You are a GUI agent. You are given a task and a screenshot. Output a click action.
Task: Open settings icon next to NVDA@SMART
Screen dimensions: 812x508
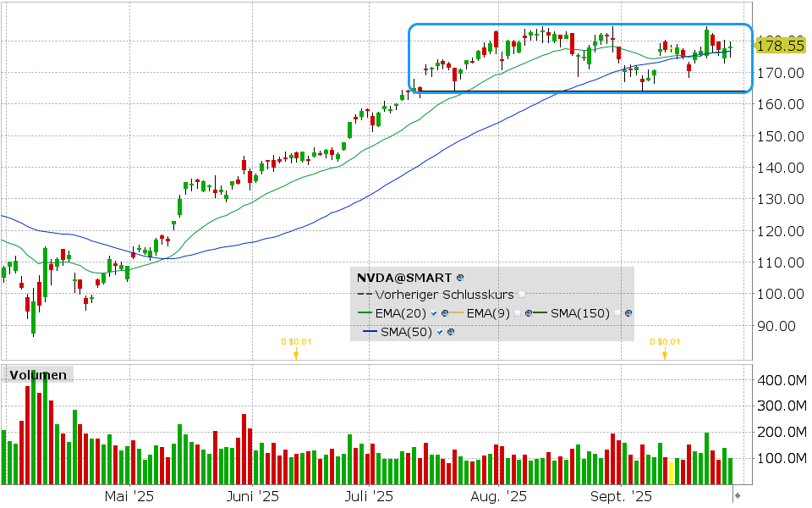pos(460,277)
